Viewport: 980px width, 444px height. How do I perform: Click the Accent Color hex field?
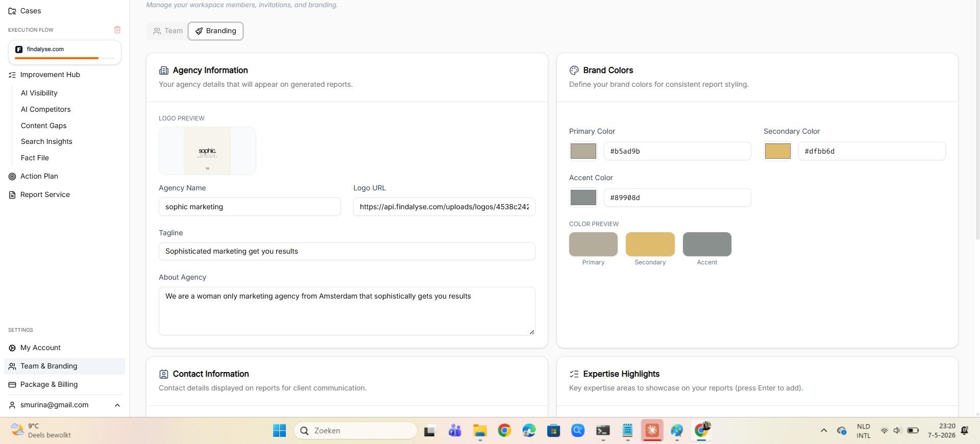pos(677,198)
